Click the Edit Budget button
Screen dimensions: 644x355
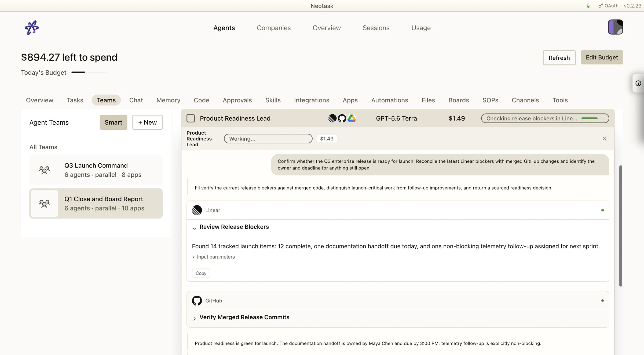click(x=602, y=57)
